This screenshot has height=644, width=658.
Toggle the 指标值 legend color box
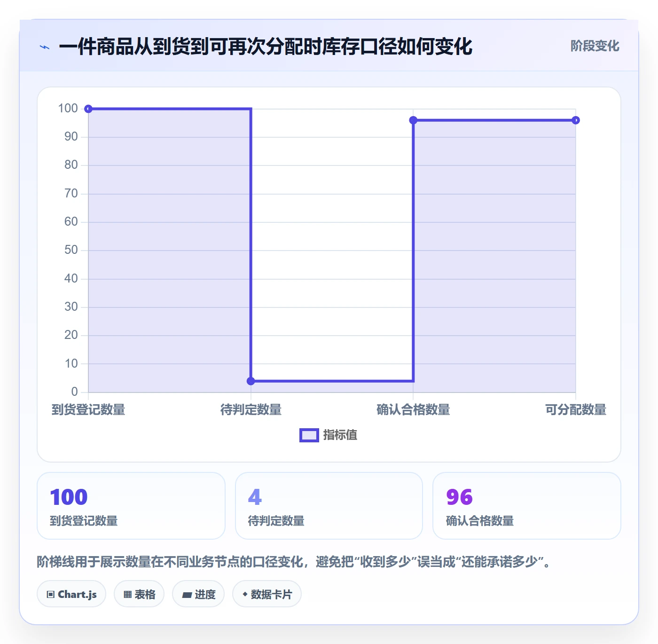(x=309, y=435)
